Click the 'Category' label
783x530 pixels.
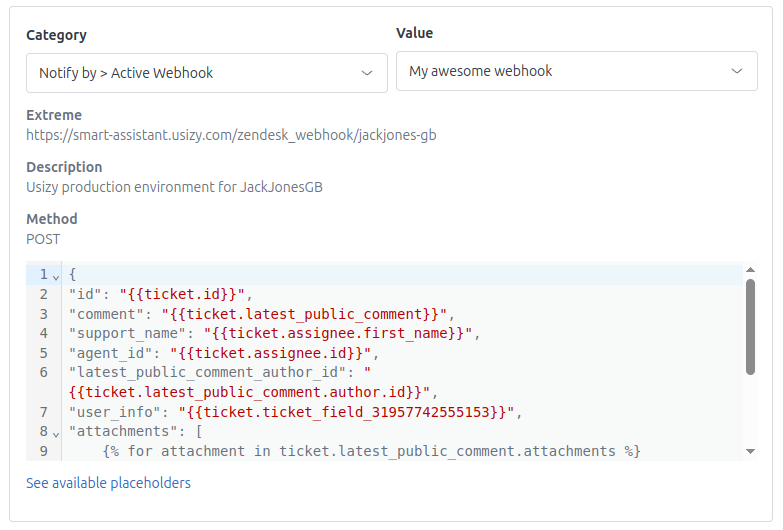tap(56, 35)
